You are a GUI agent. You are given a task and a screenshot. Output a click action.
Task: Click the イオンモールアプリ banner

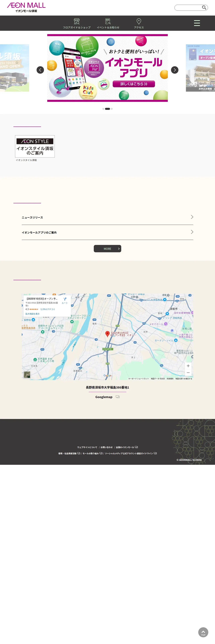(107, 68)
